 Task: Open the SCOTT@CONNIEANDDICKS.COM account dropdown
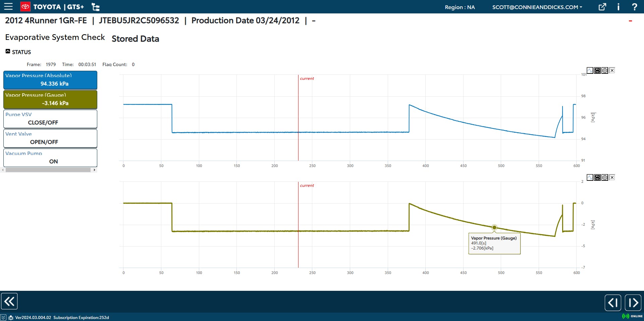click(x=537, y=7)
